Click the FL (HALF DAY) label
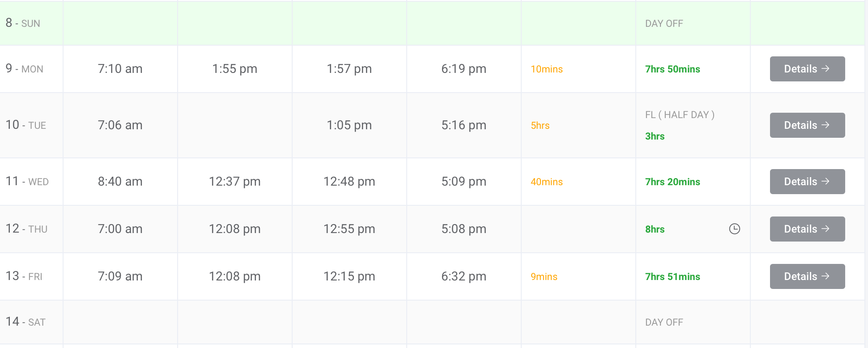Screen dimensions: 868x348 (680, 115)
